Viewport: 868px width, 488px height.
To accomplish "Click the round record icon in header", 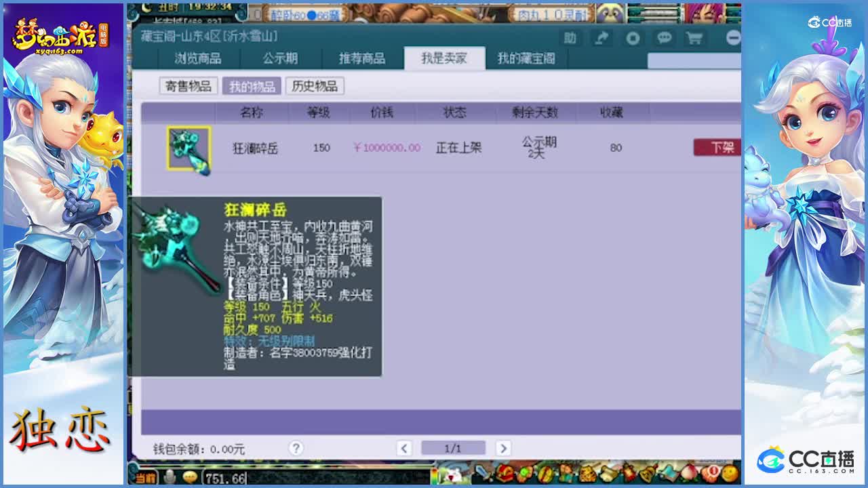I will (633, 38).
